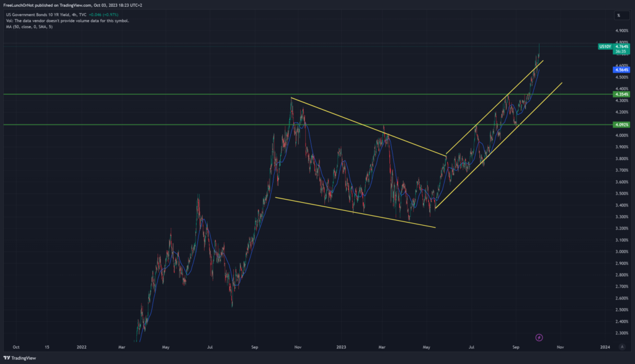Open the % price scale unit selector
This screenshot has width=635, height=364.
click(618, 15)
